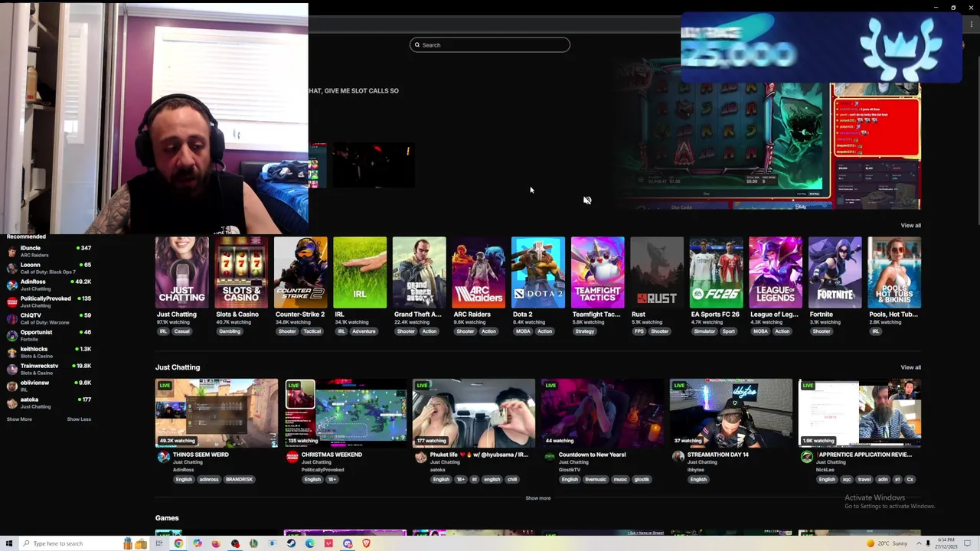This screenshot has height=551, width=980.
Task: Open the Pools, Hot Tubs & Bikinis card
Action: 894,272
